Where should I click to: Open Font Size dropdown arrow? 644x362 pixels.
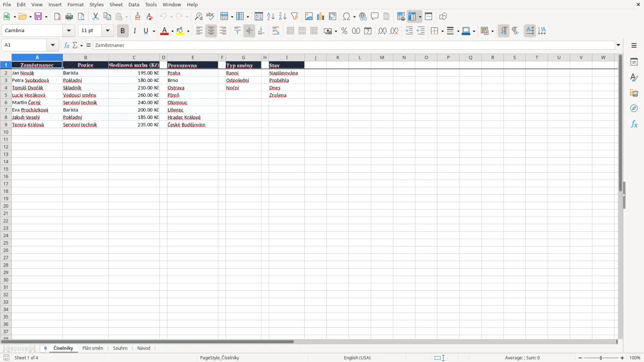coord(108,31)
